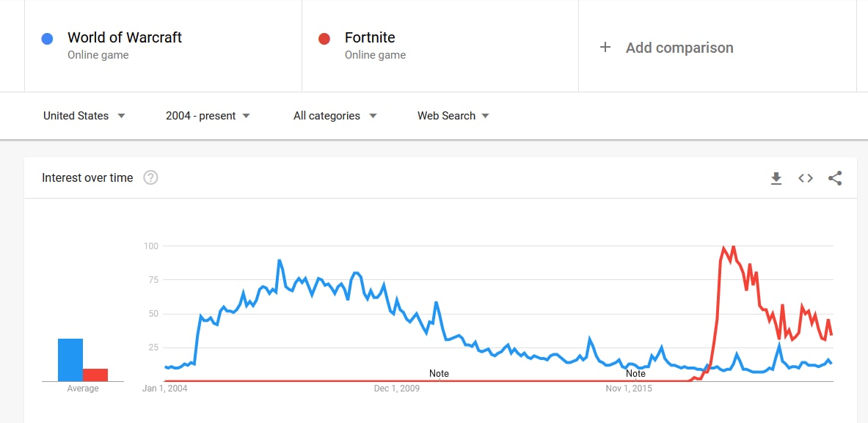
Task: Click the blue World of Warcraft dot
Action: click(x=47, y=39)
